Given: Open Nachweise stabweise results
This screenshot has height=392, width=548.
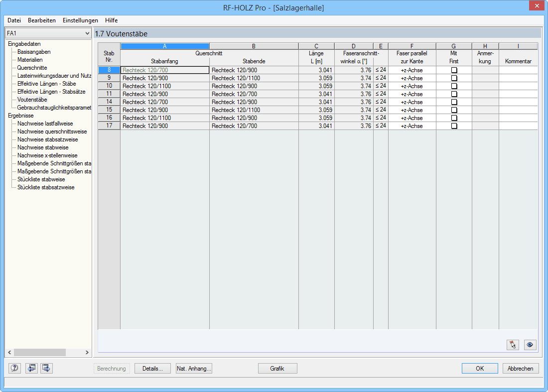Looking at the screenshot, I should pos(43,147).
